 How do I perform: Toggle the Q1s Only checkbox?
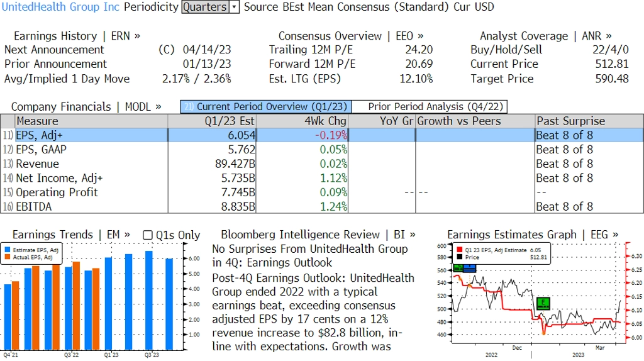click(x=147, y=235)
